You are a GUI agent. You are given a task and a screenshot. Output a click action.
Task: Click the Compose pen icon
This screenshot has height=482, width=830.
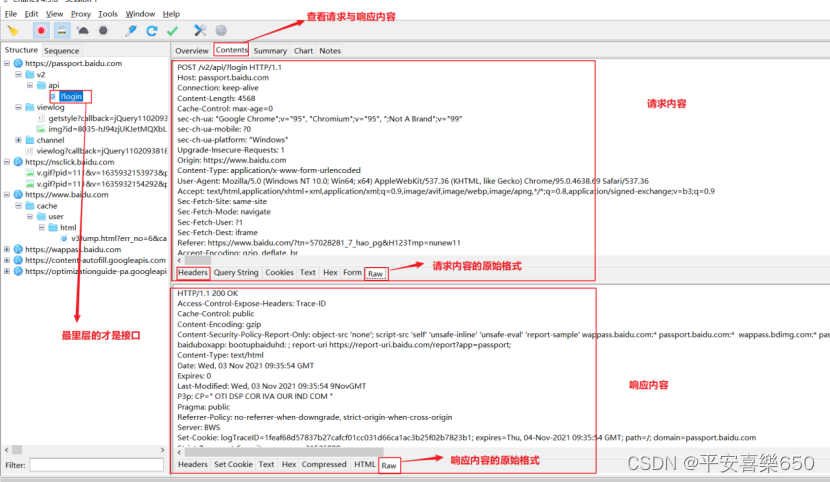131,31
